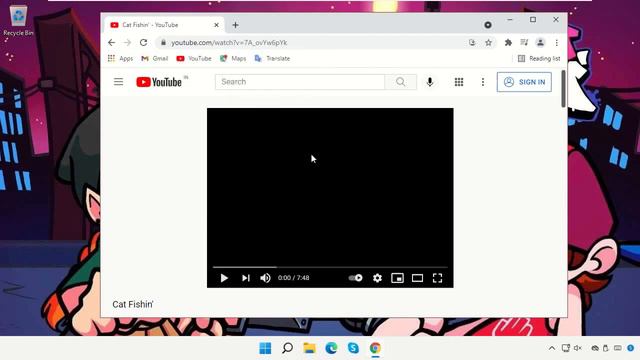Viewport: 640px width, 360px height.
Task: Select the Recycle Bin desktop icon
Action: click(x=18, y=20)
